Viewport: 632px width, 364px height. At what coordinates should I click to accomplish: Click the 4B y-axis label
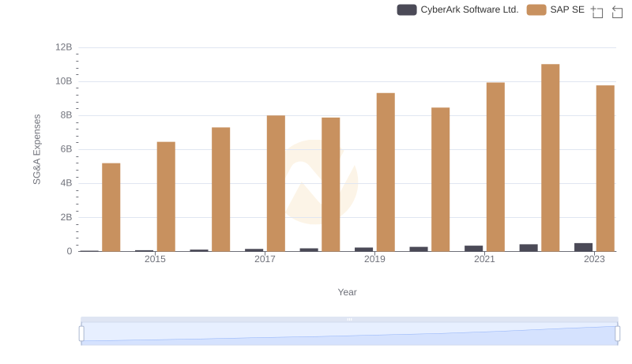66,183
